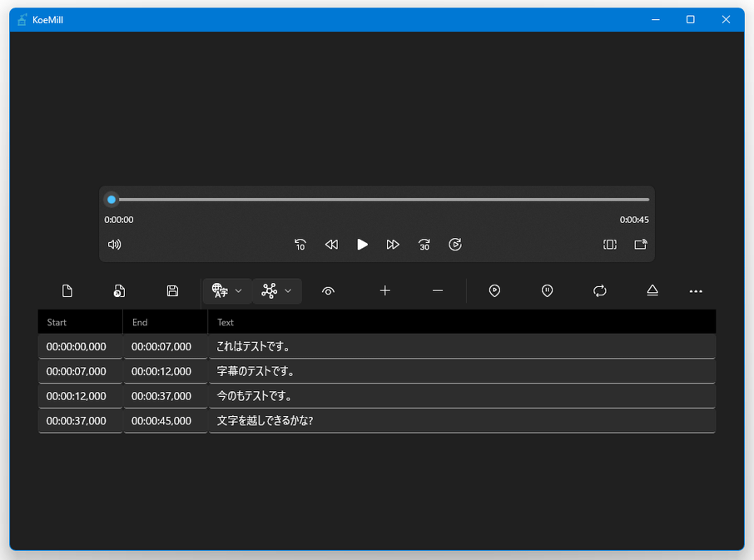
Task: Click the Start column header
Action: coord(80,322)
